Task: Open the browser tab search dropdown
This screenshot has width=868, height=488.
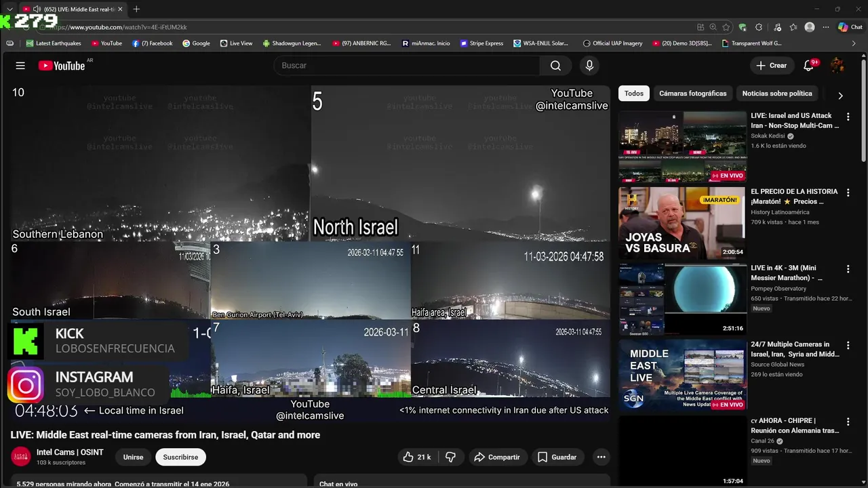Action: pos(9,9)
